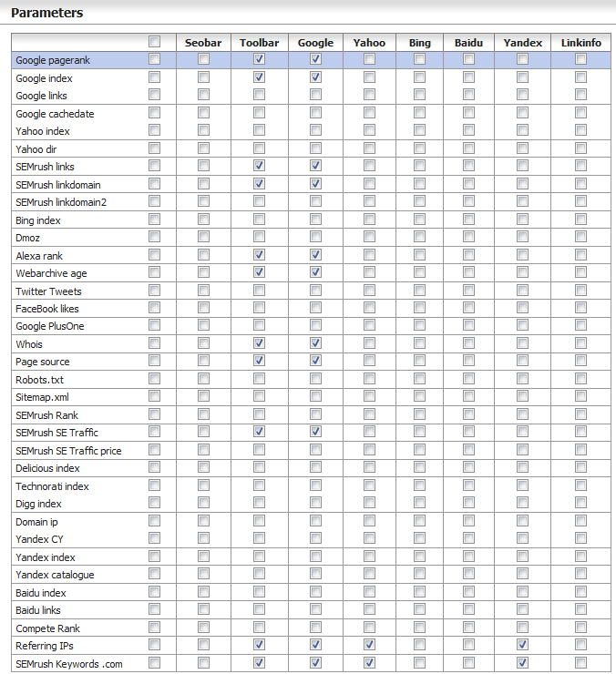Uncheck Toolbar for SEMrush links
The width and height of the screenshot is (616, 674).
coord(259,166)
